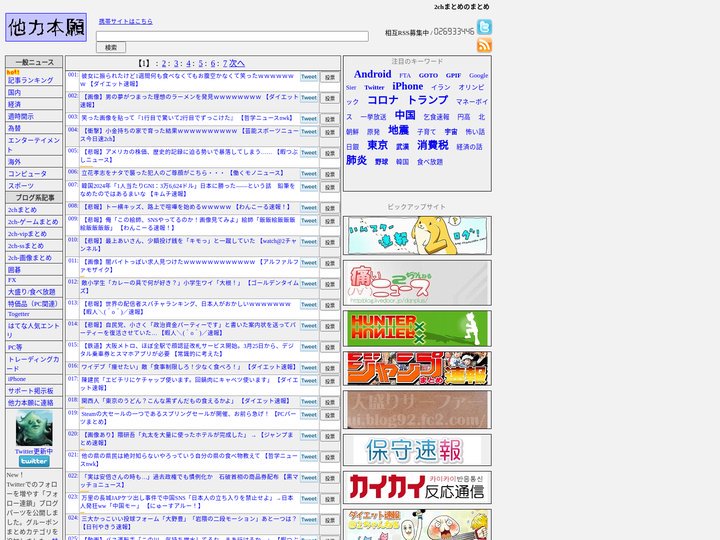
Task: Open the 痛いニュース banner
Action: (417, 283)
